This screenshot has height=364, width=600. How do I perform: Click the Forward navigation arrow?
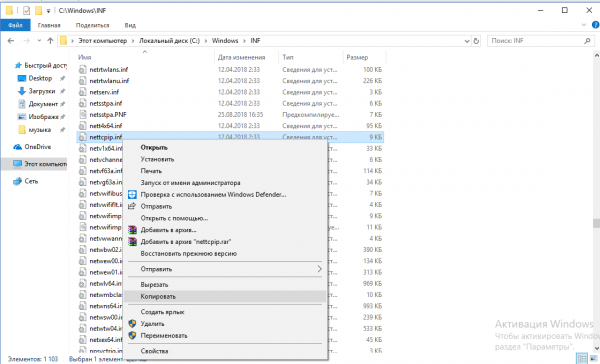[x=26, y=41]
